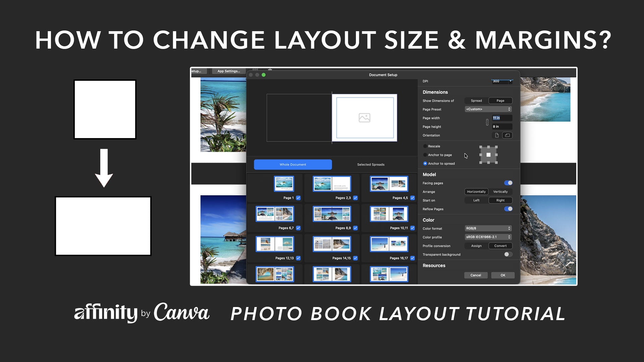Image resolution: width=644 pixels, height=362 pixels.
Task: Click the green window zoom button
Action: [x=264, y=75]
